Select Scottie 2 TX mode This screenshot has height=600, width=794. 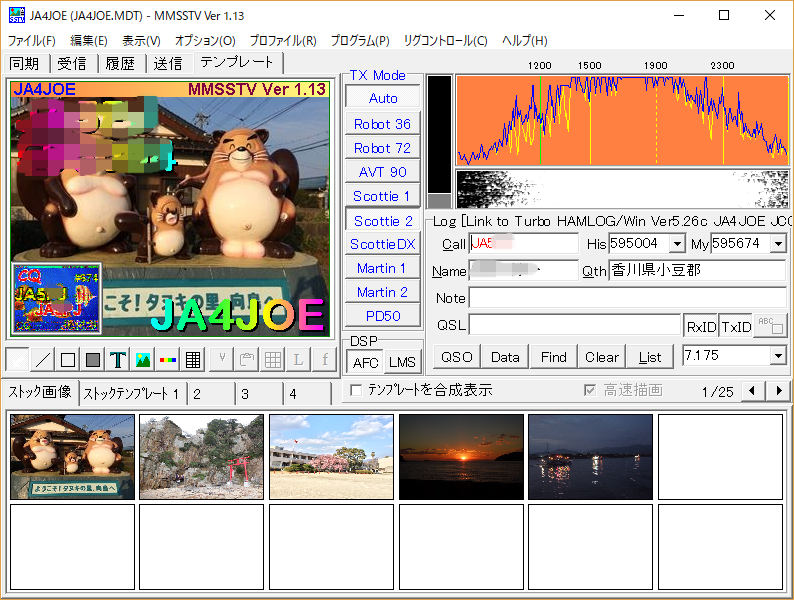click(x=383, y=221)
